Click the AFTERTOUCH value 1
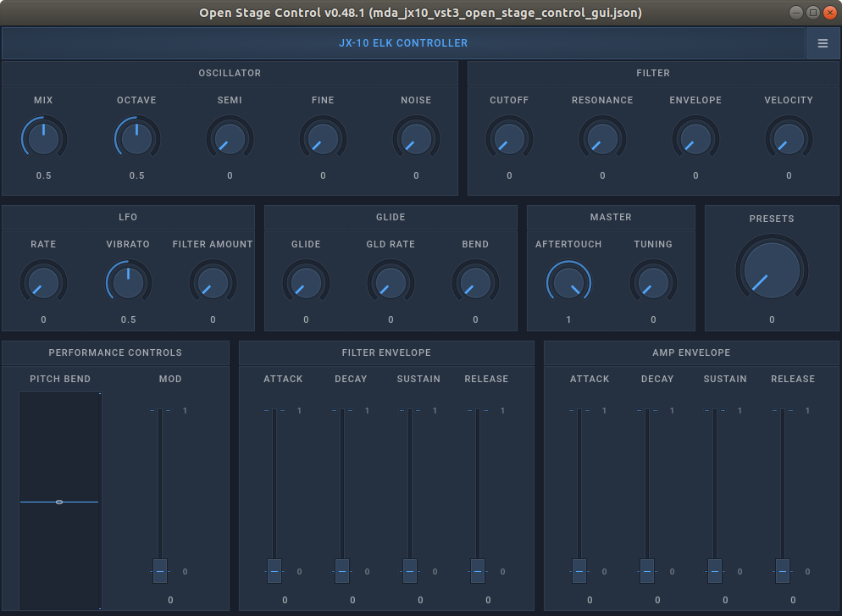The height and width of the screenshot is (616, 842). click(x=568, y=319)
